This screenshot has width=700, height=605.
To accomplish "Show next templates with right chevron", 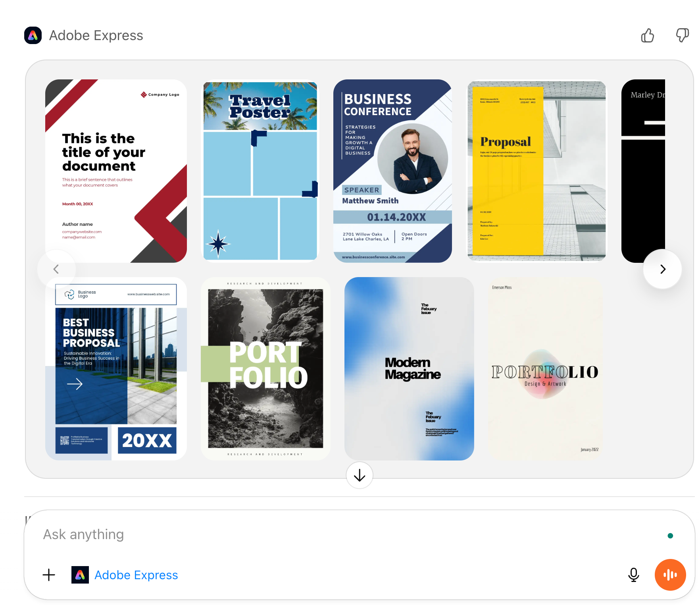I will [662, 269].
